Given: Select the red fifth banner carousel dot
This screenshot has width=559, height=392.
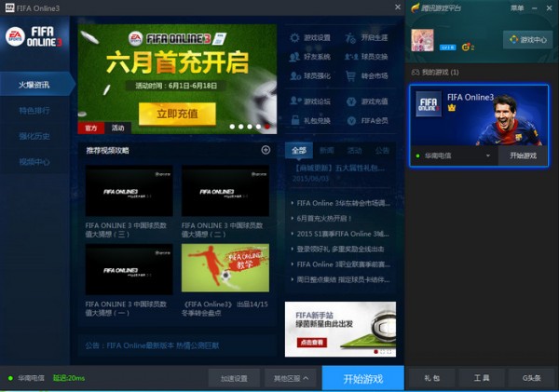Looking at the screenshot, I should click(267, 127).
